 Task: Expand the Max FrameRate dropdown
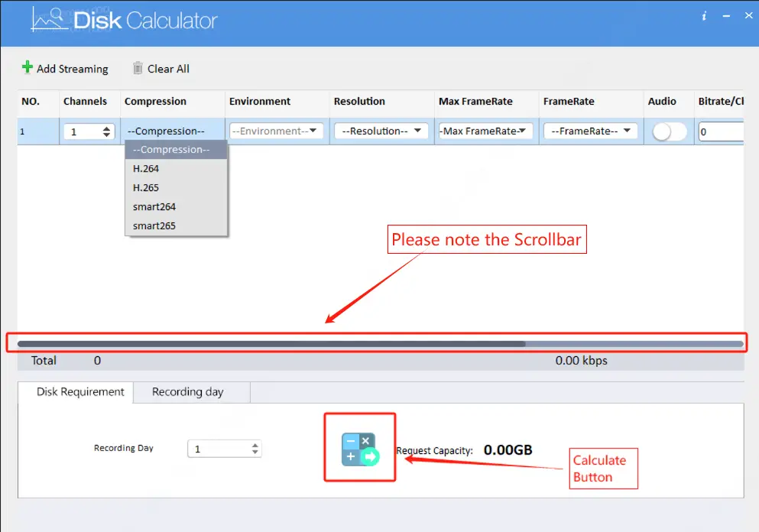tap(485, 131)
